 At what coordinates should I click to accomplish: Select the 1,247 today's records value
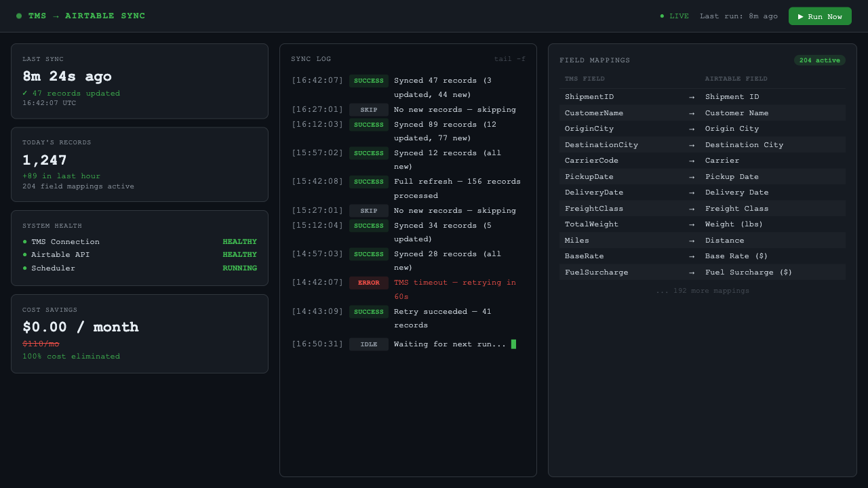point(45,160)
